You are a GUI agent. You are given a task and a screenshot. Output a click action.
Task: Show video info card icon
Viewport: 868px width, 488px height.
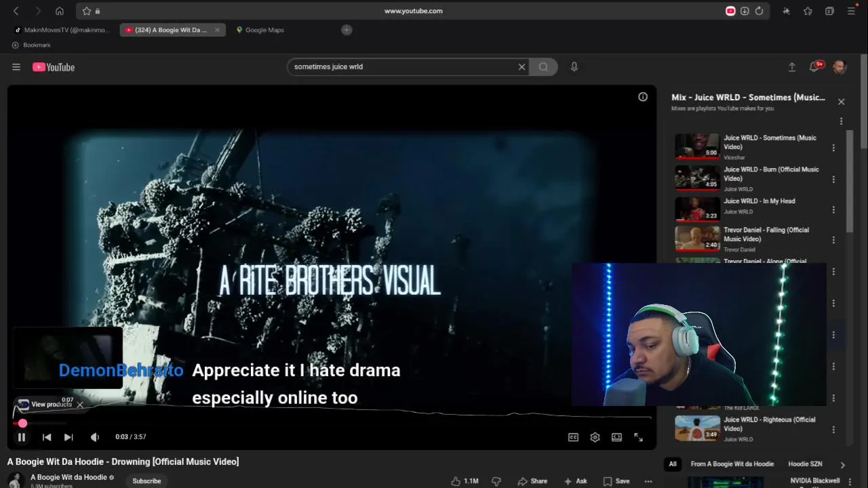pyautogui.click(x=643, y=97)
